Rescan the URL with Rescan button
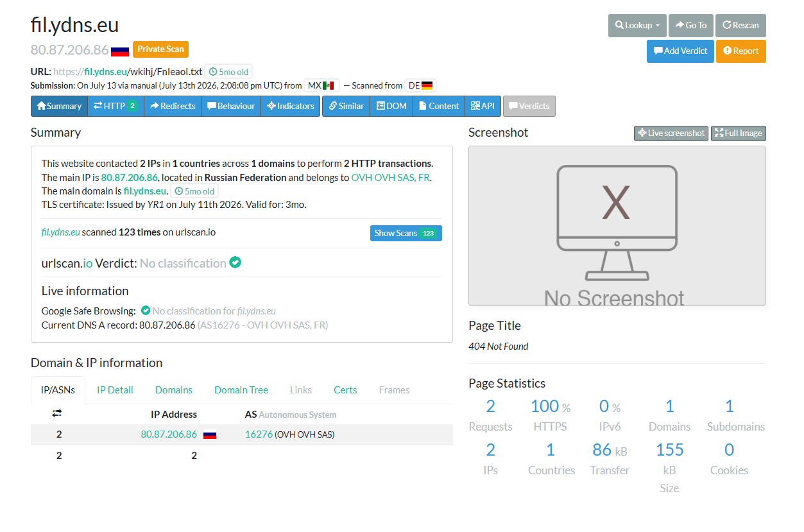 pos(740,26)
